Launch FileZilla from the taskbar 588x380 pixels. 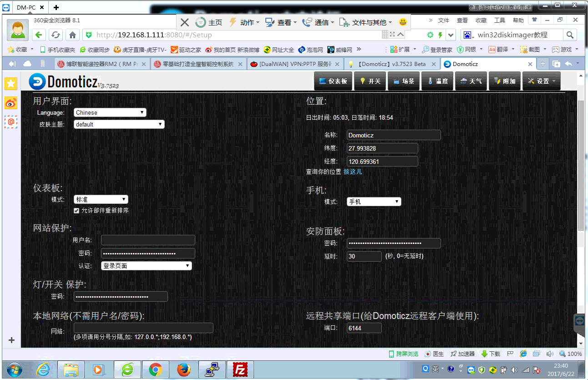(239, 370)
